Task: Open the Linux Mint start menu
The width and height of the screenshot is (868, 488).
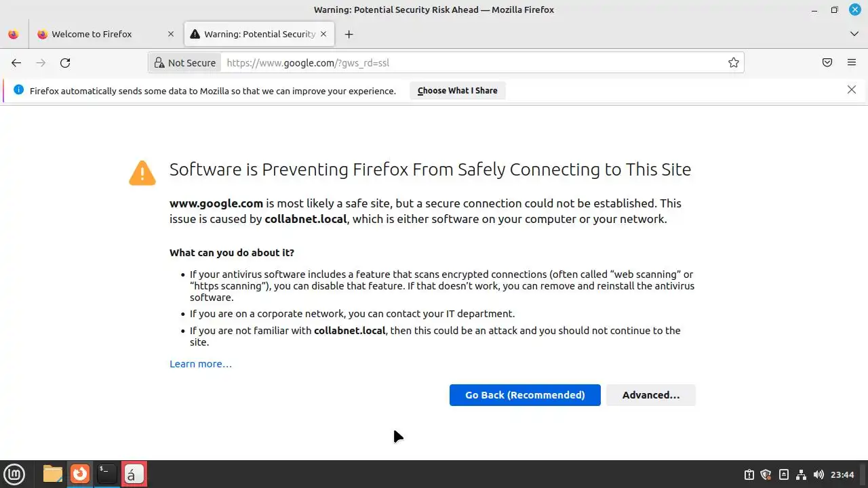Action: [x=14, y=474]
